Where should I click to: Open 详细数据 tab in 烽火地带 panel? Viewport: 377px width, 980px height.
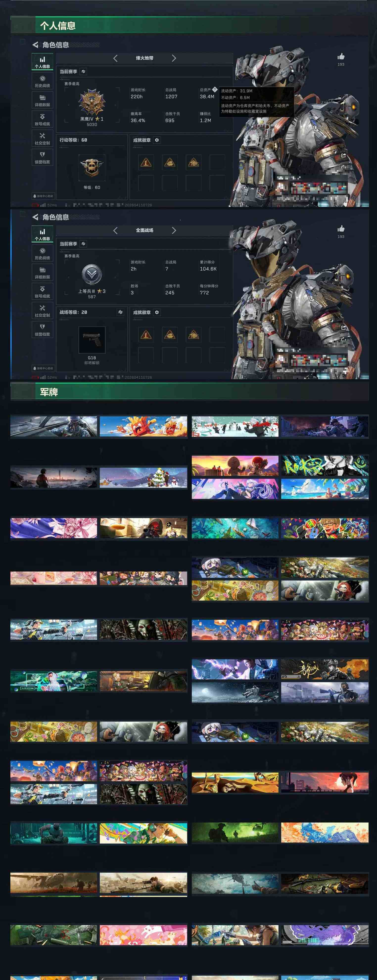coord(42,100)
